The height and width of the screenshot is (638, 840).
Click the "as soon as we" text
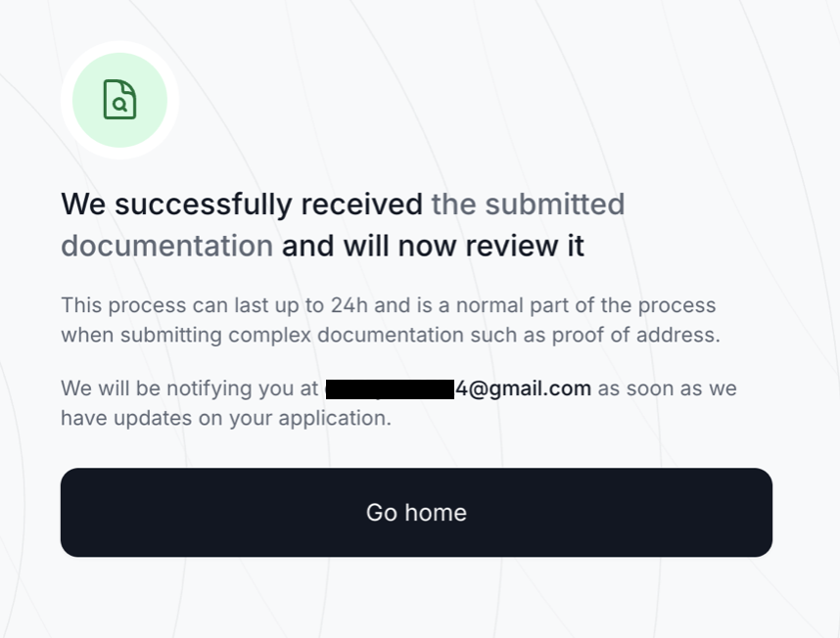click(667, 388)
